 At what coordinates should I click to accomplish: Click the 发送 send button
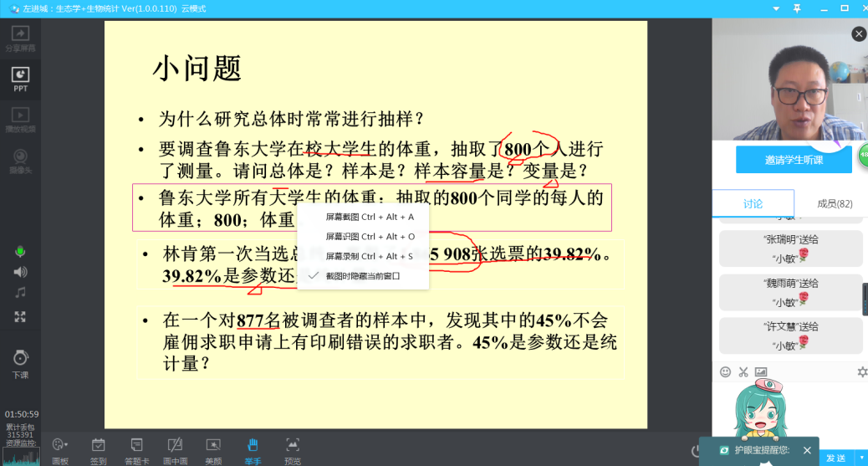pos(836,458)
